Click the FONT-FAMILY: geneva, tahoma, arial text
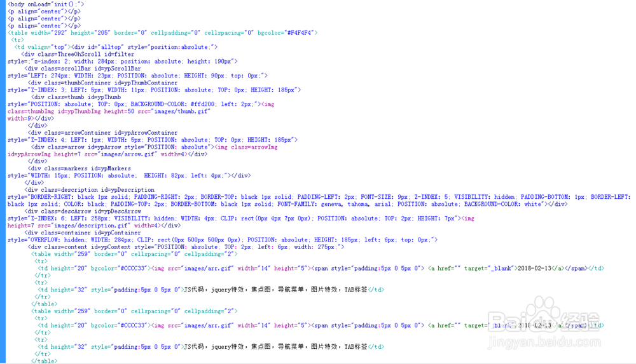 tap(335, 205)
